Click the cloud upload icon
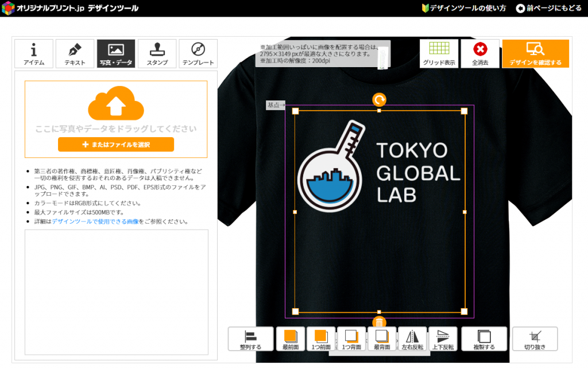The width and height of the screenshot is (588, 369). pos(116,103)
